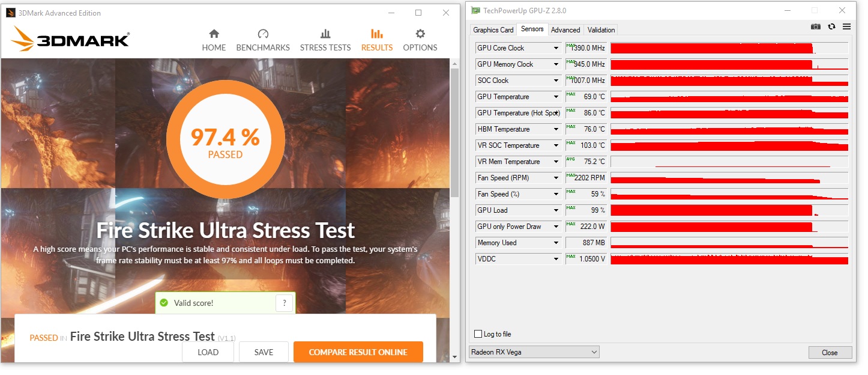
Task: Click the 887 MB memory used value
Action: 586,243
